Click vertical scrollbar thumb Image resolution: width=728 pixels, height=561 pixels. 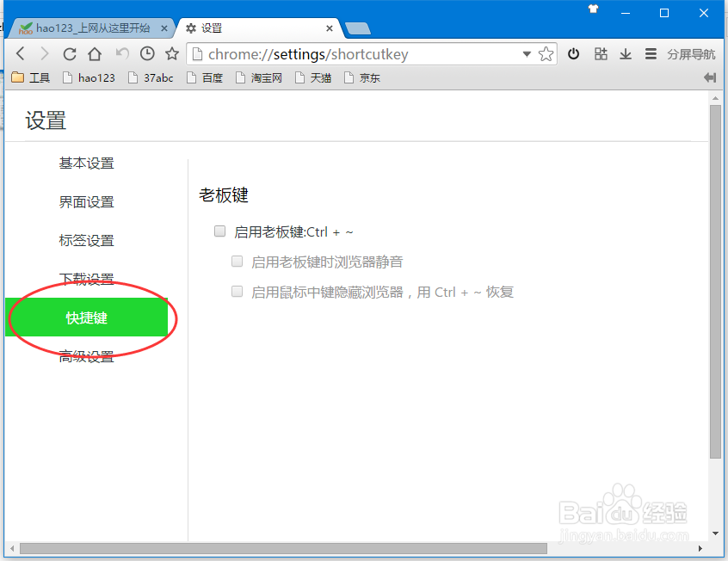[715, 282]
